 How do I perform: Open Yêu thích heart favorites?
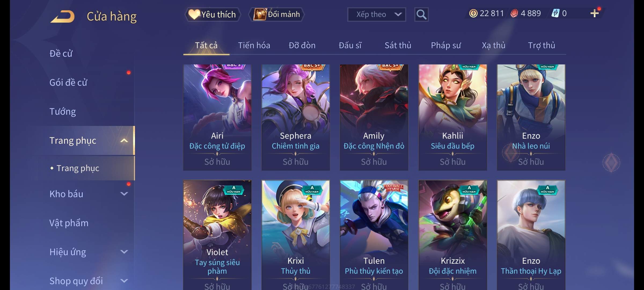tap(212, 14)
